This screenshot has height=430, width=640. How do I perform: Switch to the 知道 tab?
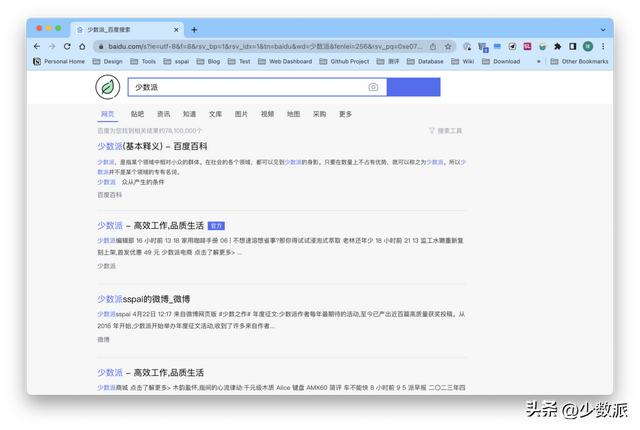tap(189, 114)
